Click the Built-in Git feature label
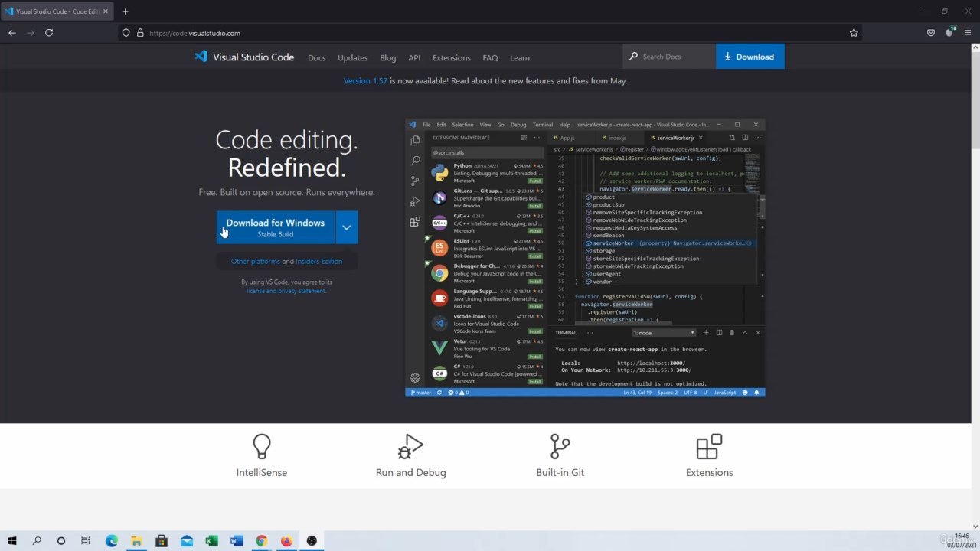 (x=560, y=472)
